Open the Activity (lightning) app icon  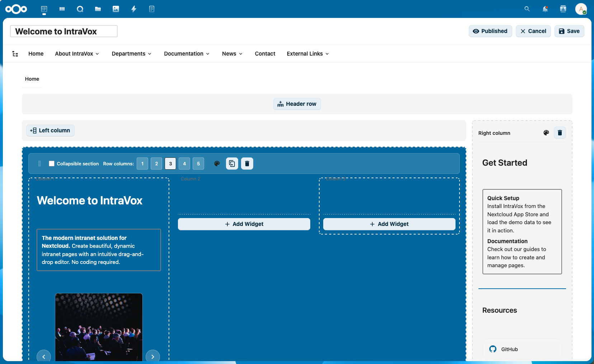click(133, 9)
